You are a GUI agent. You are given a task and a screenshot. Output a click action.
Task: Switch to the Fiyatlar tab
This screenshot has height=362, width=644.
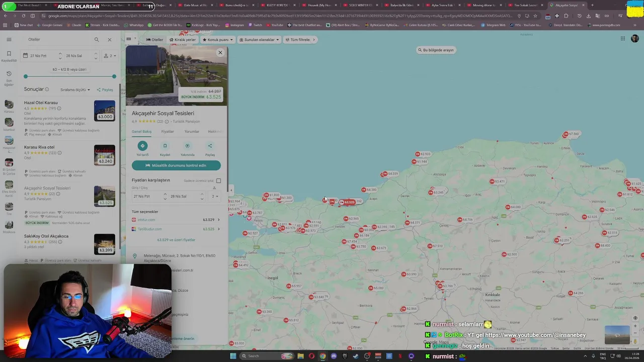pyautogui.click(x=168, y=132)
